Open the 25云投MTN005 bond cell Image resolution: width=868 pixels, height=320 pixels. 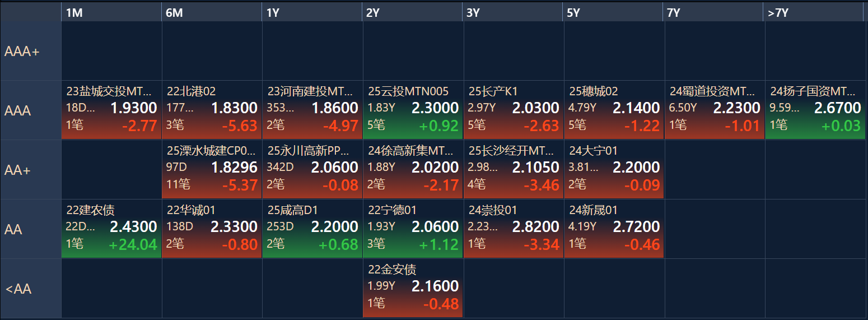(413, 110)
